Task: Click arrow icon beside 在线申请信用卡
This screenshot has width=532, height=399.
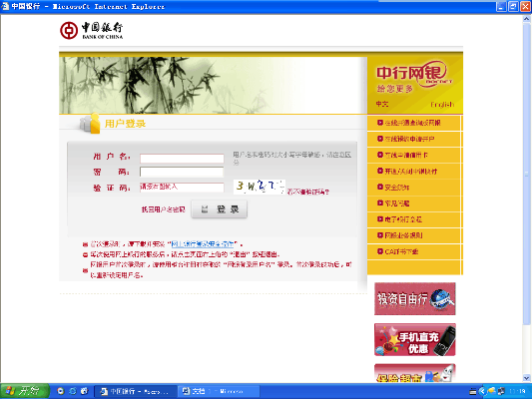Action: point(380,155)
